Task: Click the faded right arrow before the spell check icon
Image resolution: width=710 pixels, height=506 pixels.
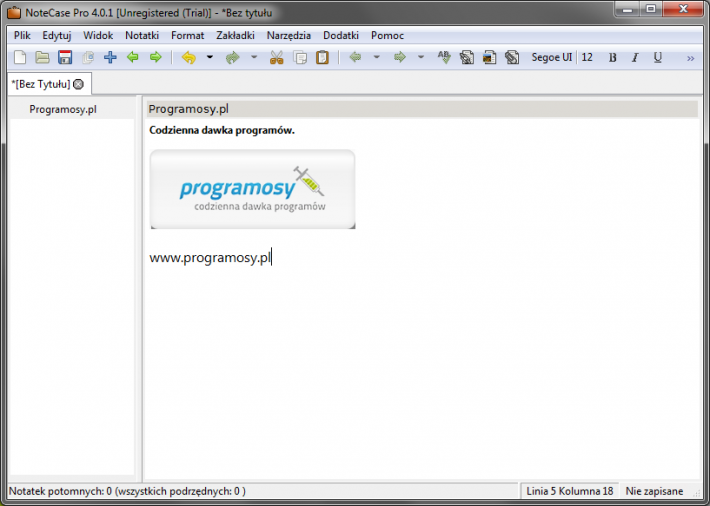Action: point(399,57)
